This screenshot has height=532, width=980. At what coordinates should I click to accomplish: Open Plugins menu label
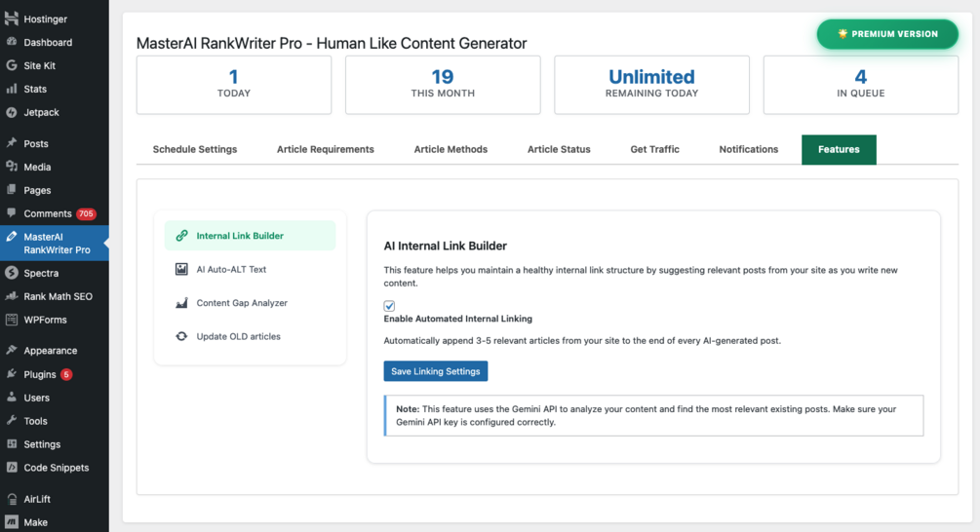(40, 374)
